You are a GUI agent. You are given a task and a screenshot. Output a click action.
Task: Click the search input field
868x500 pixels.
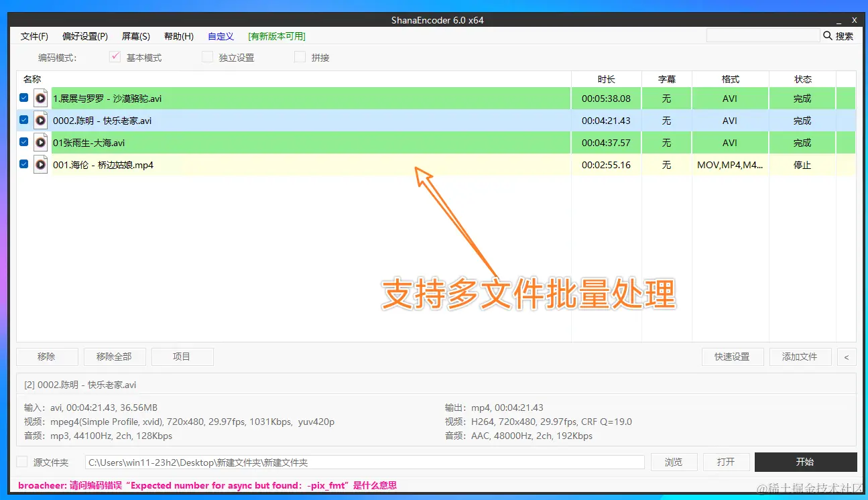coord(763,36)
